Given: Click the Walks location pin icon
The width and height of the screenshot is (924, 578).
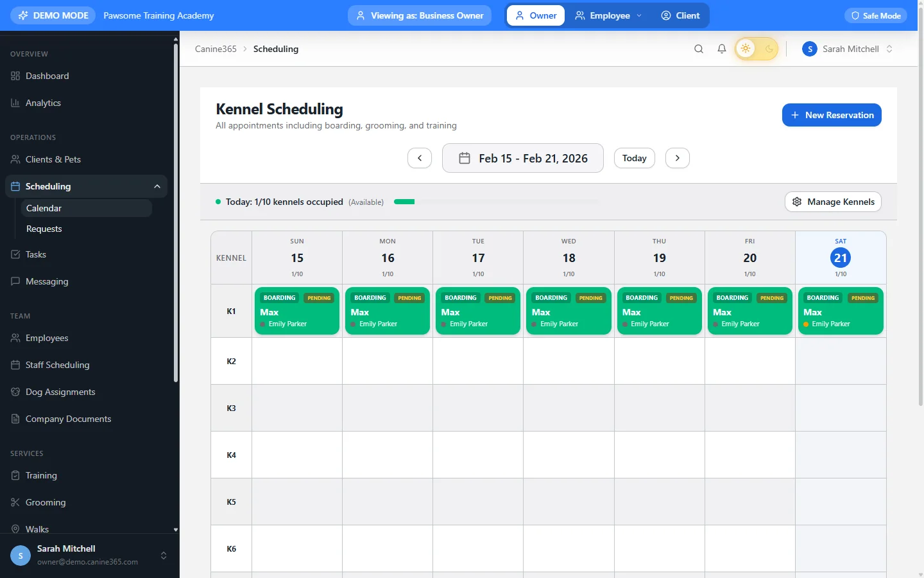Looking at the screenshot, I should pos(15,529).
